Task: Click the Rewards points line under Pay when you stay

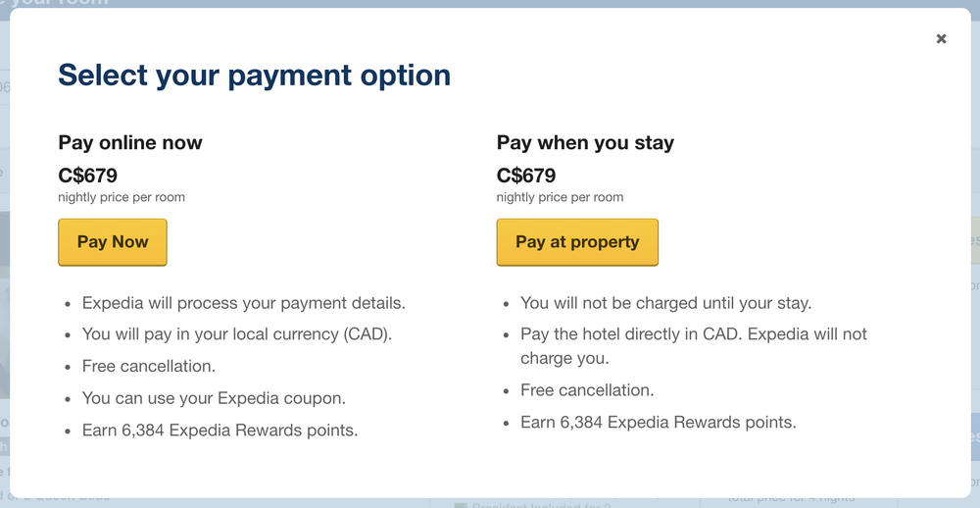Action: tap(658, 423)
